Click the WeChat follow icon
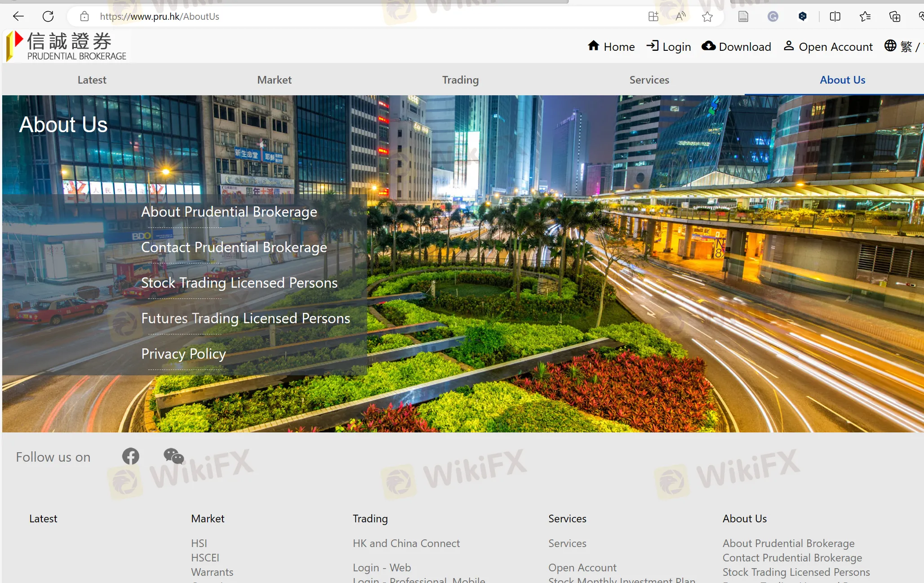 click(173, 456)
